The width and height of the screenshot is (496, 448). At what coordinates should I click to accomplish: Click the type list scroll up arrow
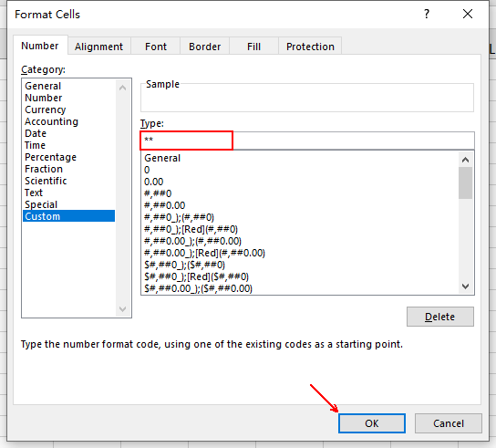click(x=465, y=160)
